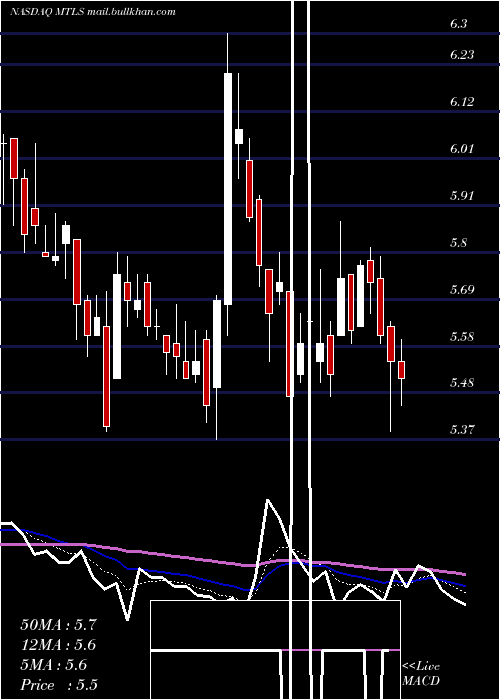500x700 pixels.
Task: Click the 5.58 price axis label
Action: click(x=462, y=336)
